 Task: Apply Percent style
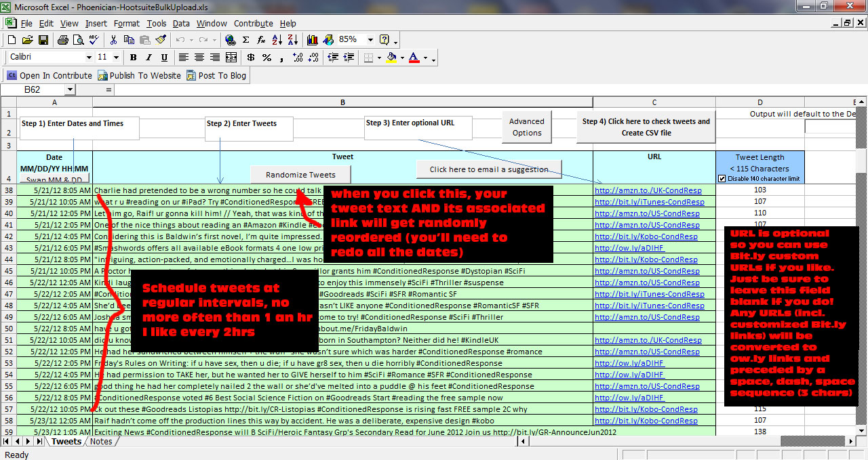click(267, 58)
